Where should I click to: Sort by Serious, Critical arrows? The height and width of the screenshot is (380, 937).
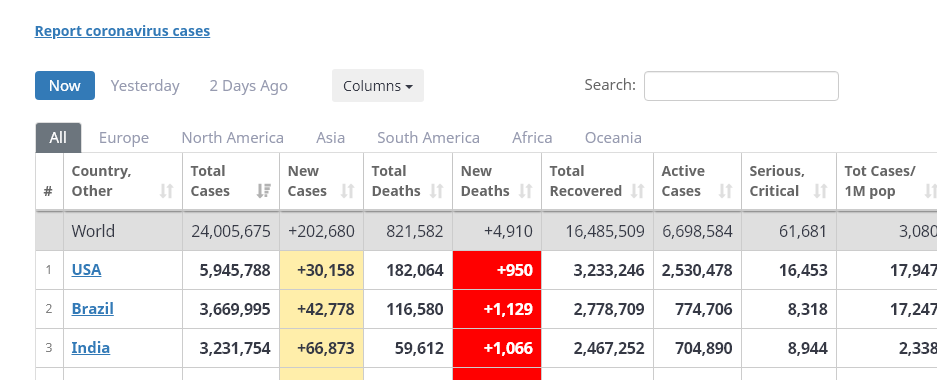(820, 191)
